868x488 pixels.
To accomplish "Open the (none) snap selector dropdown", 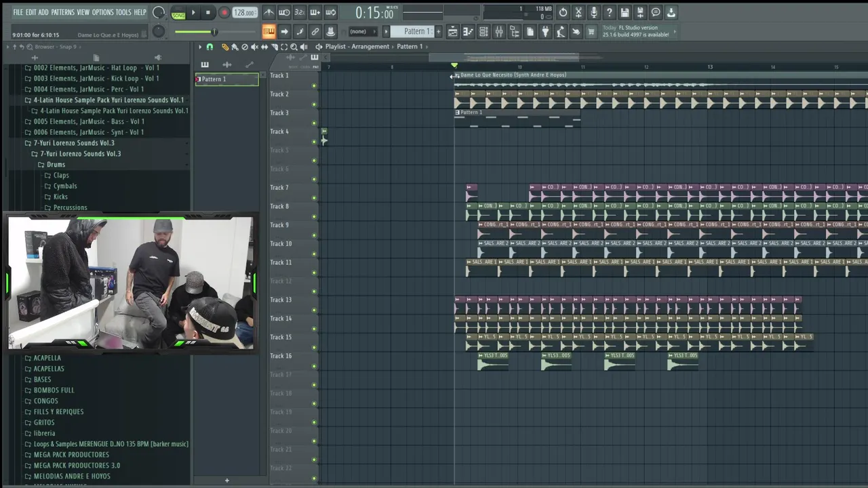I will tap(363, 31).
